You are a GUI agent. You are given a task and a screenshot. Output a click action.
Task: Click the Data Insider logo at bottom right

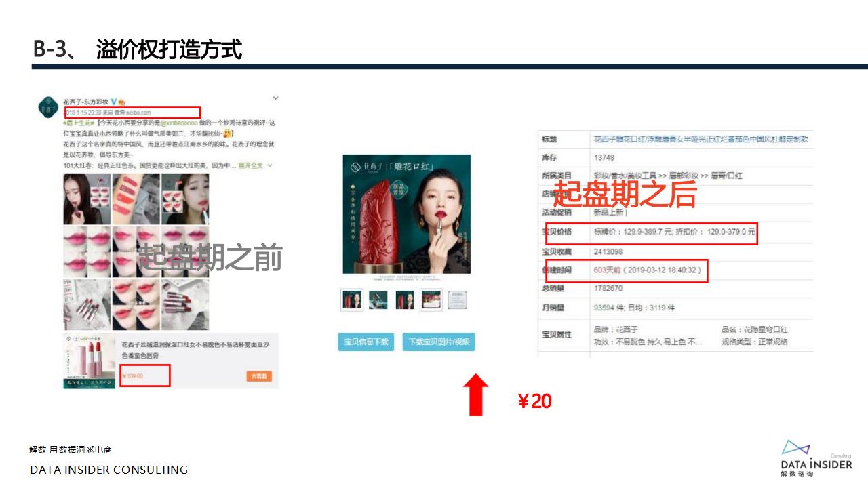coord(816,458)
